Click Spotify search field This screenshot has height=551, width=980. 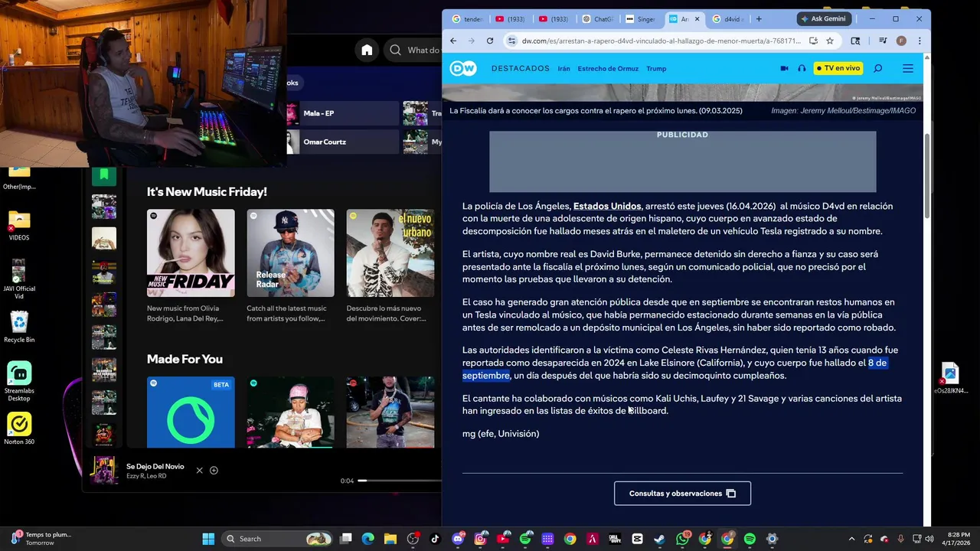[x=413, y=50]
